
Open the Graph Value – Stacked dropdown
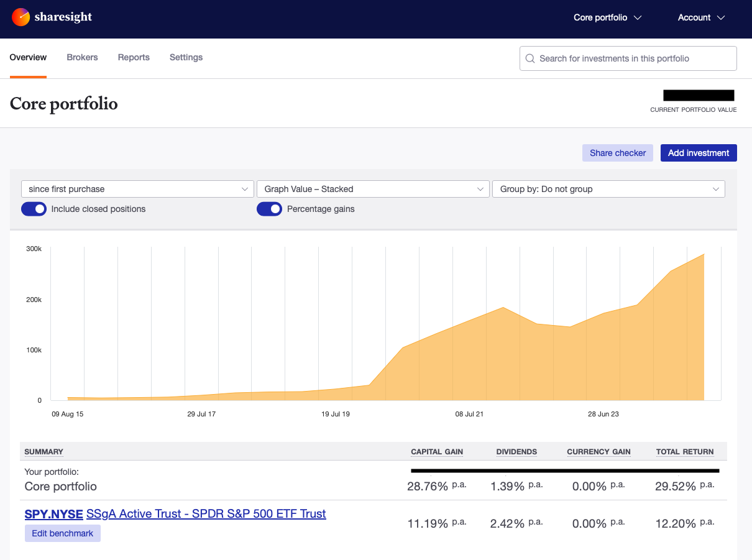click(x=373, y=189)
